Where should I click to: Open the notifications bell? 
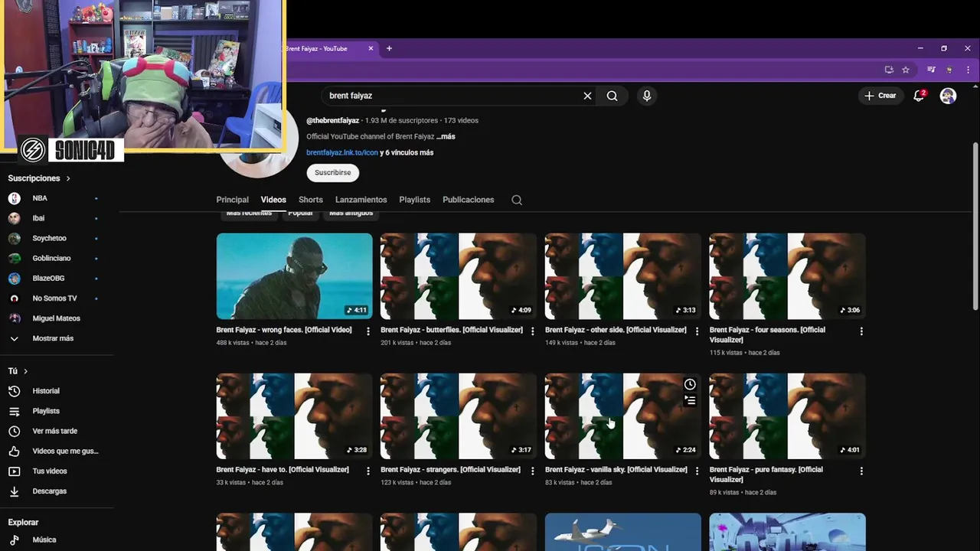point(919,96)
